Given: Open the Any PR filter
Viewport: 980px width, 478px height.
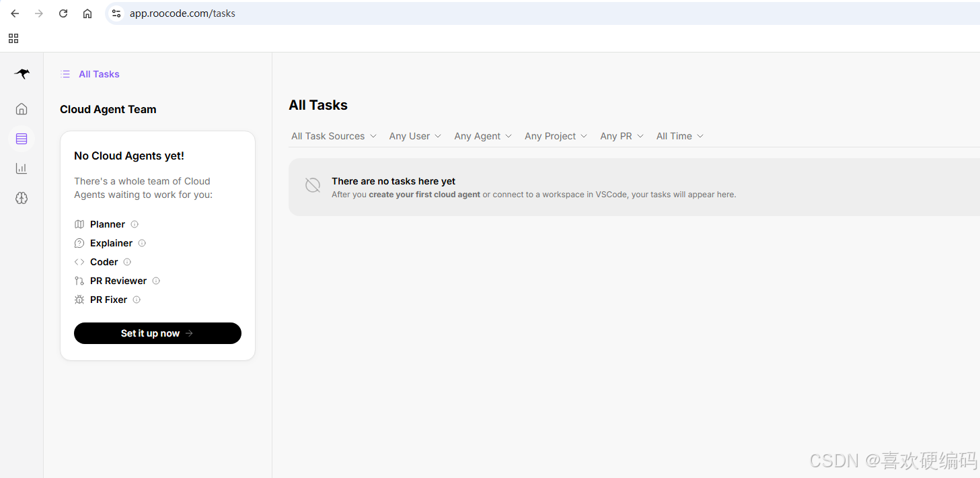Looking at the screenshot, I should [622, 136].
